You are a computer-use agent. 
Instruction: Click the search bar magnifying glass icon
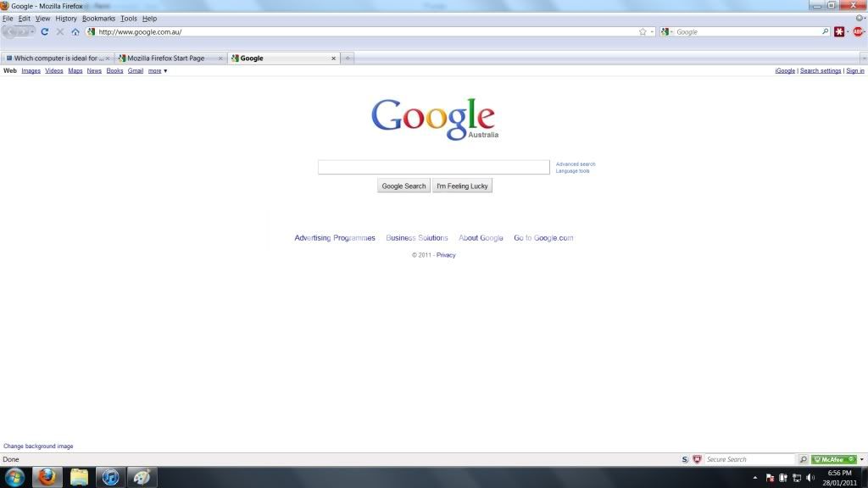(826, 32)
